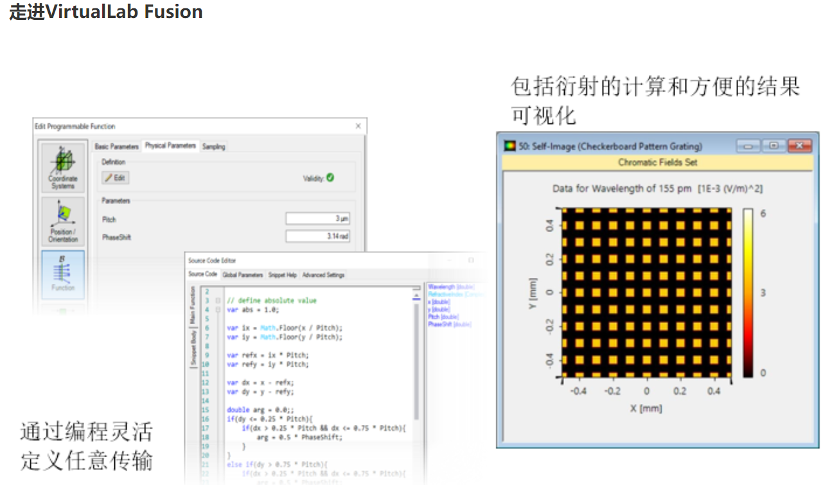Select the Source Code tab
839x504 pixels.
(202, 275)
